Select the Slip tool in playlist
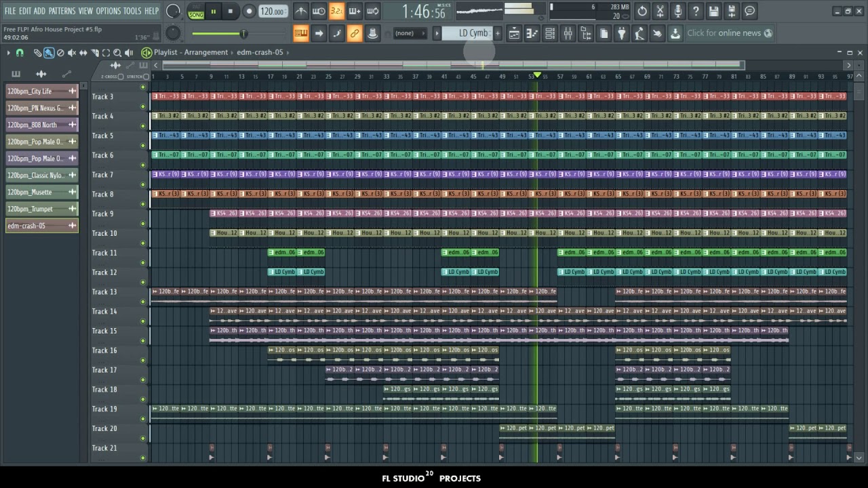Viewport: 868px width, 488px height. coord(83,53)
